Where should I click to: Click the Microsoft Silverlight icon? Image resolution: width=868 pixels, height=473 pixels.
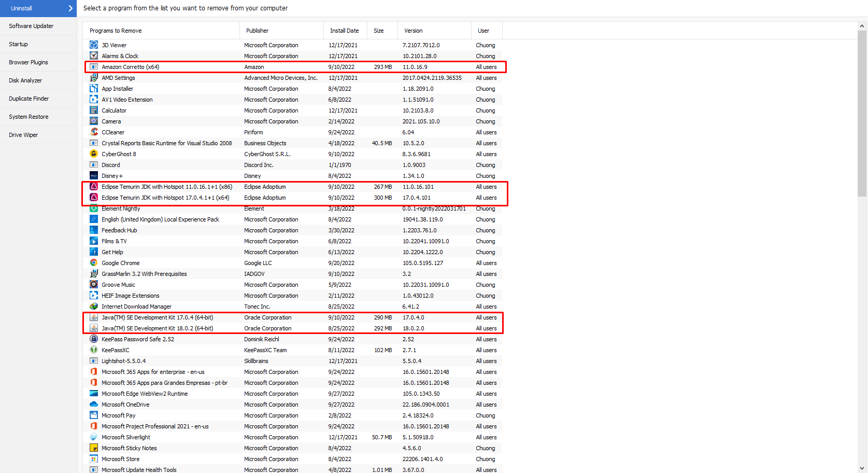pyautogui.click(x=94, y=437)
